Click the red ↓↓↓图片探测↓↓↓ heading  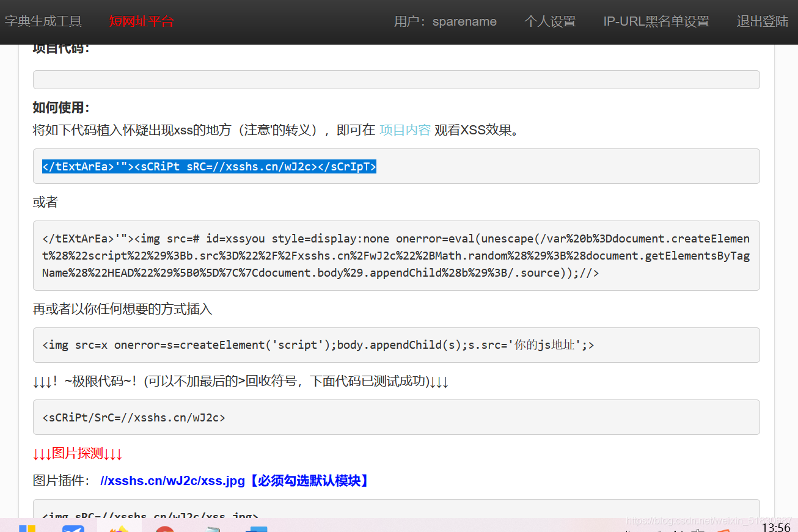78,453
